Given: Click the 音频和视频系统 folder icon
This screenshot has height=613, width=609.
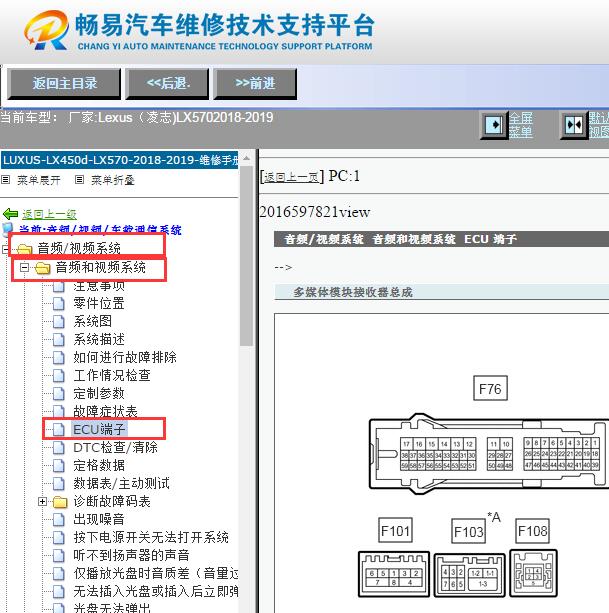Looking at the screenshot, I should pos(42,268).
